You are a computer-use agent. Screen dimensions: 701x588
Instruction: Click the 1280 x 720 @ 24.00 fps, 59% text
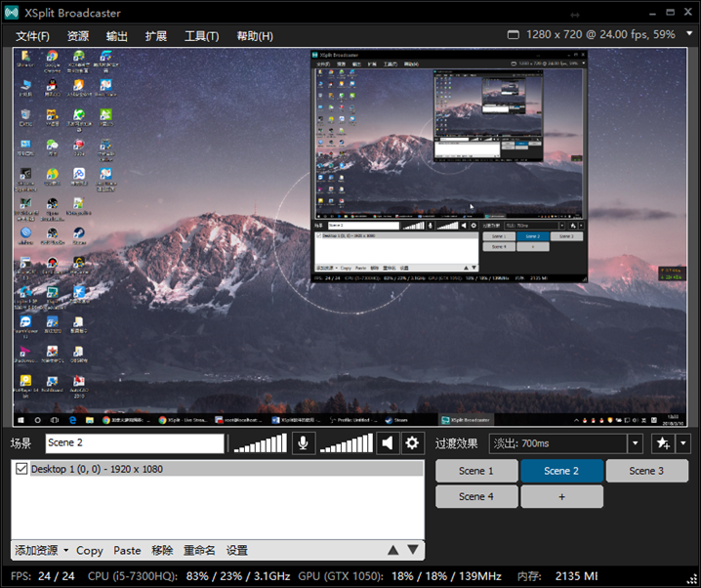600,34
